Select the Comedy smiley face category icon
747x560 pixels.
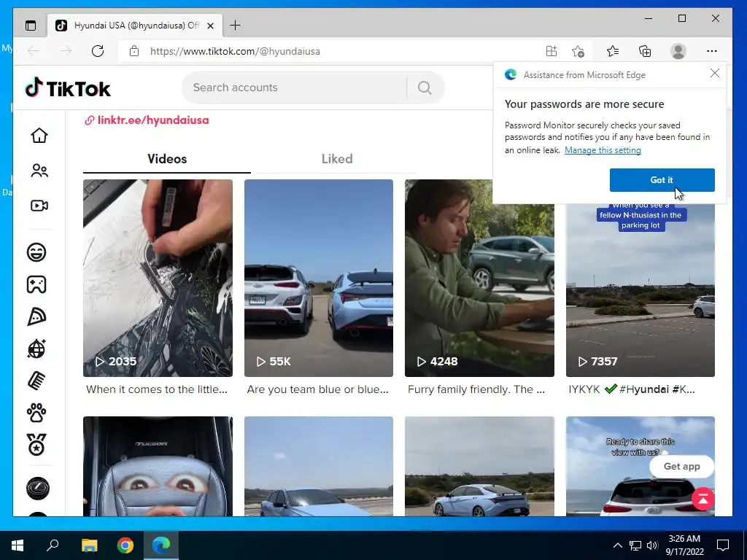(36, 252)
